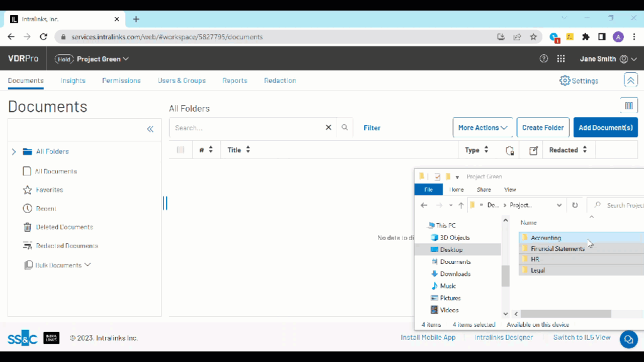
Task: Switch to the Insights tab
Action: tap(73, 80)
